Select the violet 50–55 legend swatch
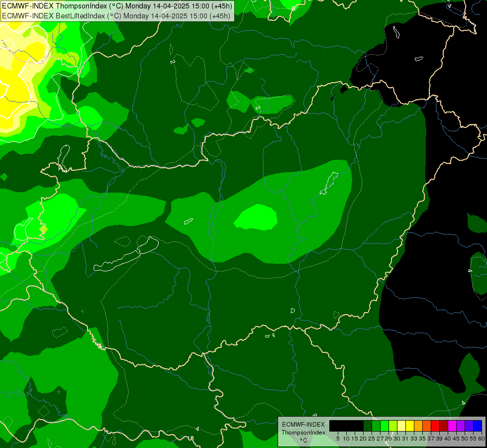The height and width of the screenshot is (448, 487). tap(469, 426)
